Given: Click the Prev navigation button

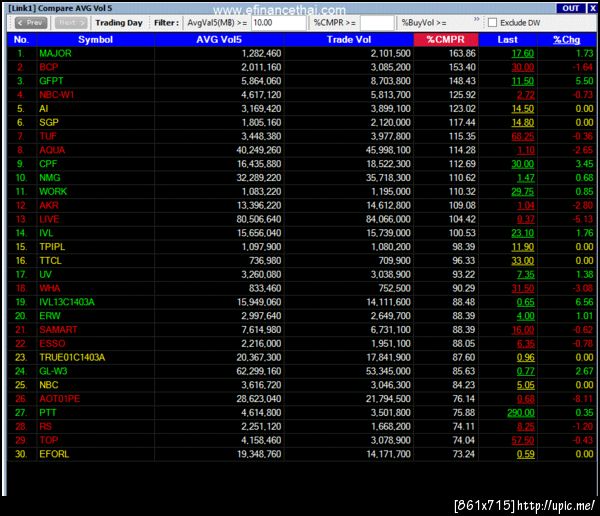Looking at the screenshot, I should pos(31,23).
